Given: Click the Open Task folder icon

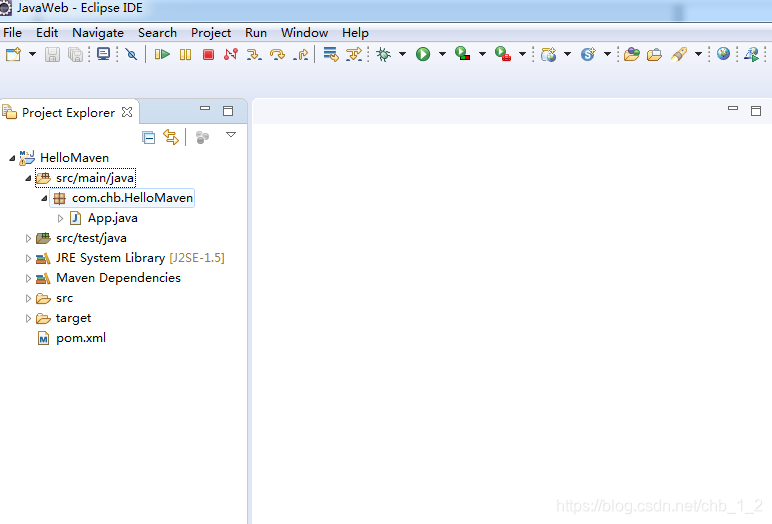Looking at the screenshot, I should pos(654,54).
